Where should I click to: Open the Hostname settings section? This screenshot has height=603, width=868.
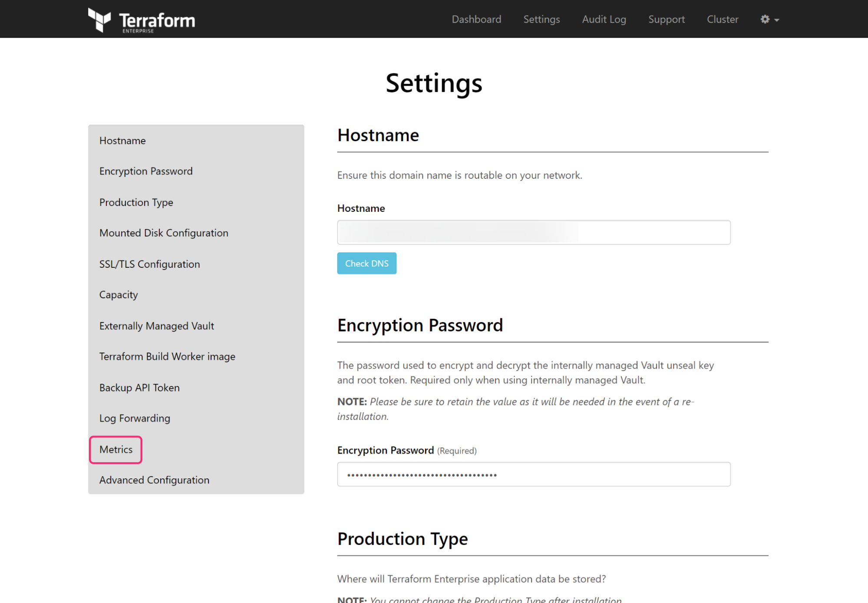pos(122,140)
